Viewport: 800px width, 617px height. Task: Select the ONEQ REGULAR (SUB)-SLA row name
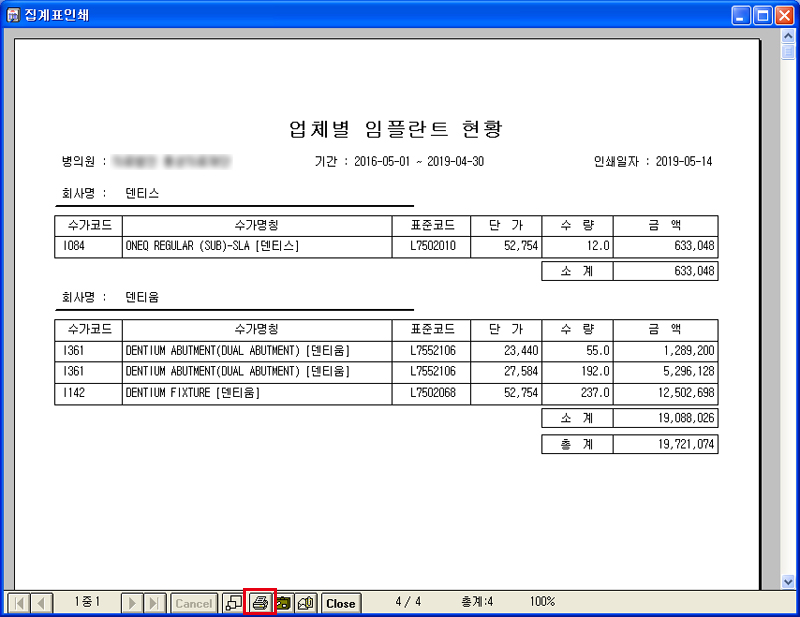tap(212, 245)
